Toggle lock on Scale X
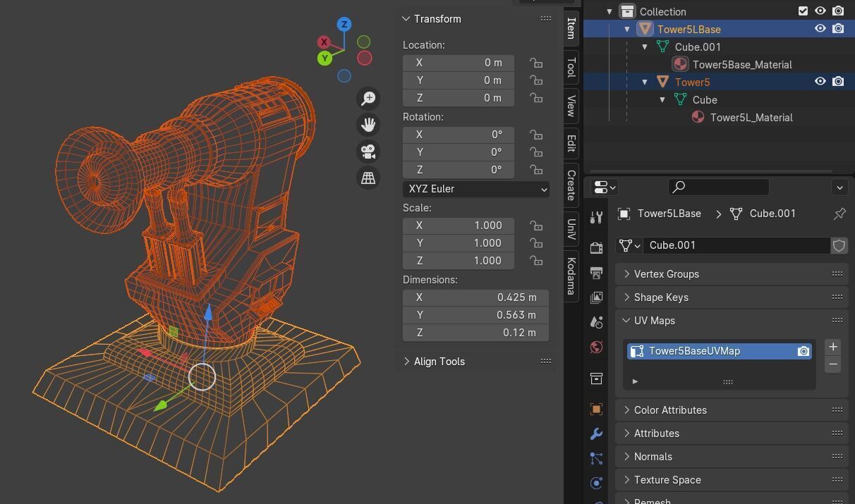The image size is (855, 504). (x=536, y=226)
